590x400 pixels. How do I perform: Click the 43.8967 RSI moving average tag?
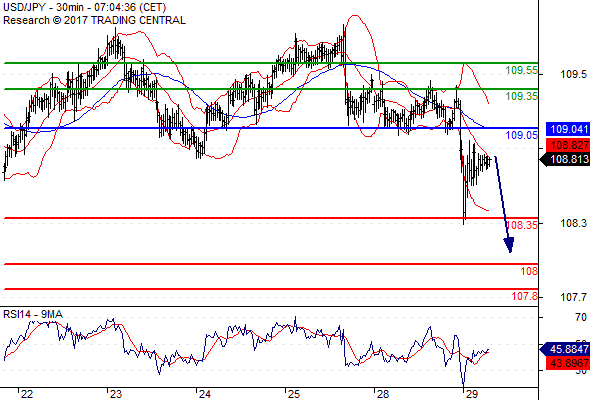(x=568, y=363)
